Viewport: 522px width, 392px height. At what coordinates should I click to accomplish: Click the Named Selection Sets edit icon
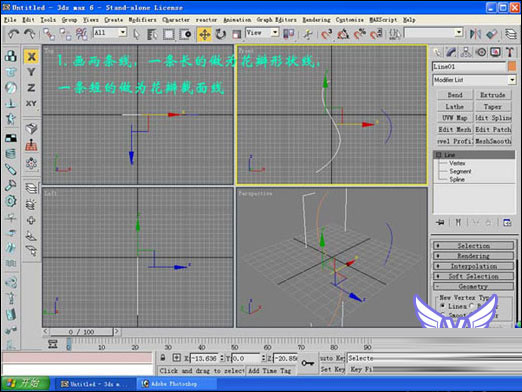pos(395,34)
